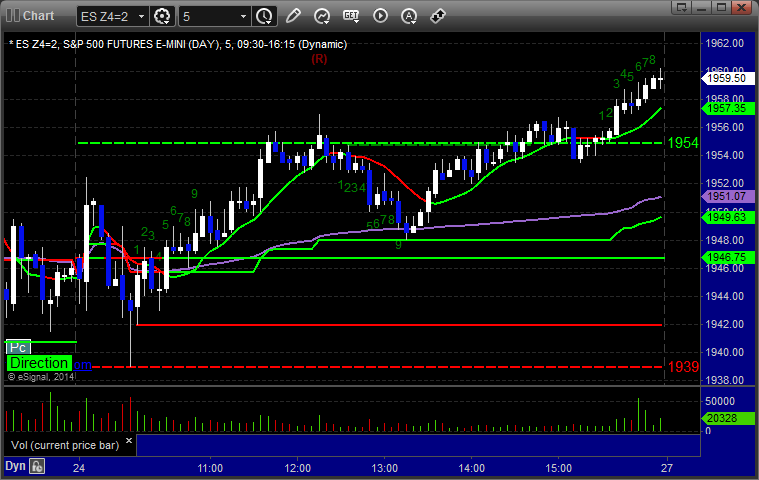This screenshot has width=759, height=480.
Task: Click the bar replay play icon
Action: point(380,16)
